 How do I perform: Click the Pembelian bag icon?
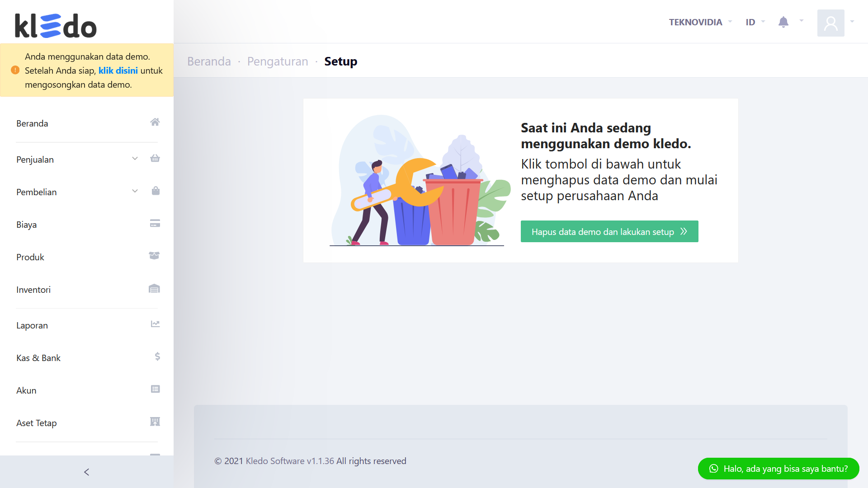coord(155,191)
